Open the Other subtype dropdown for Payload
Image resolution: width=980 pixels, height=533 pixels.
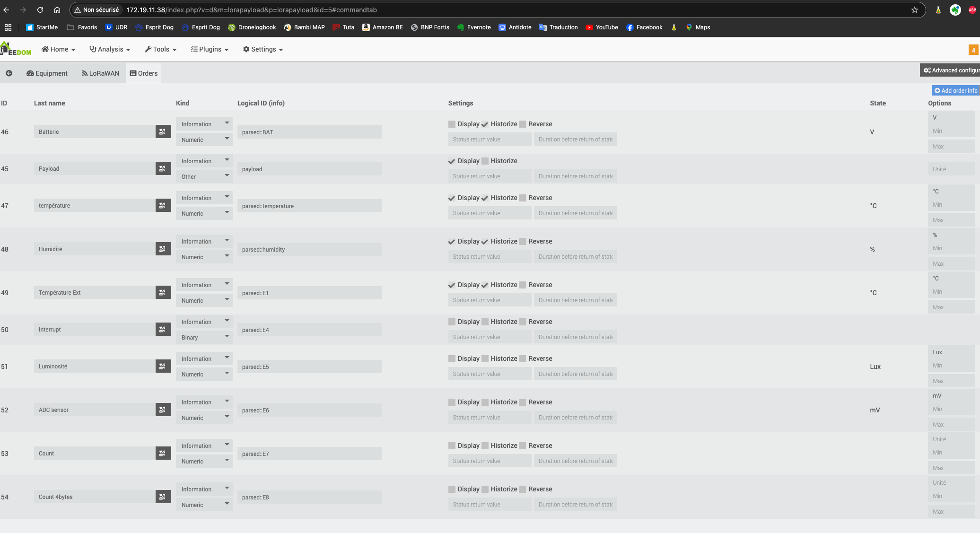point(204,177)
